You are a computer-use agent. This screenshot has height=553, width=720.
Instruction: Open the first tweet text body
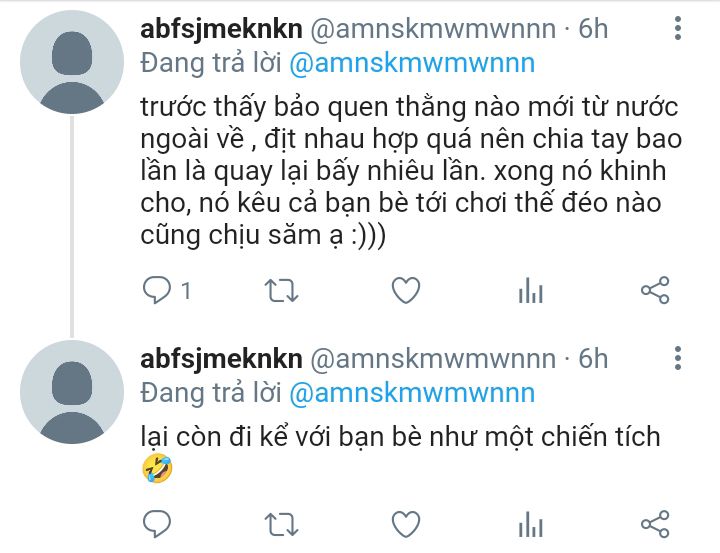point(411,171)
